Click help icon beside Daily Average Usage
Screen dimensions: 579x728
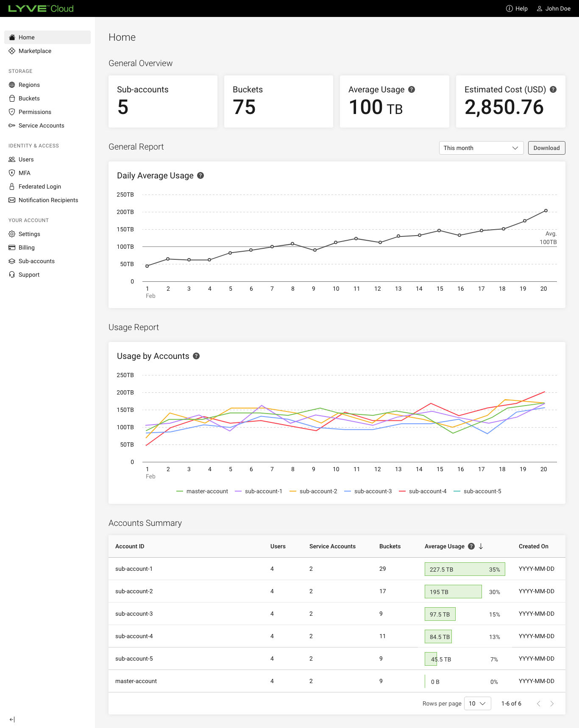coord(200,175)
